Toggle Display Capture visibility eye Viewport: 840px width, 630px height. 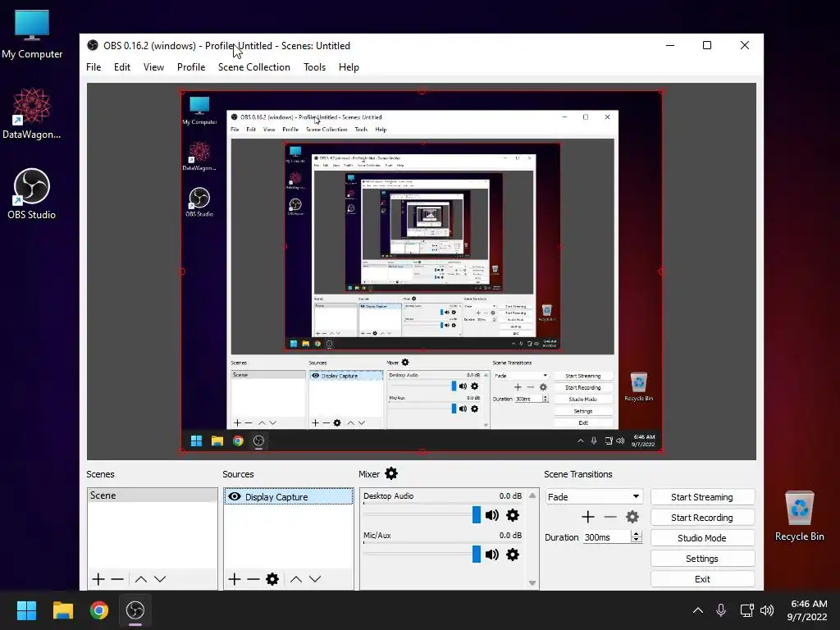[234, 496]
